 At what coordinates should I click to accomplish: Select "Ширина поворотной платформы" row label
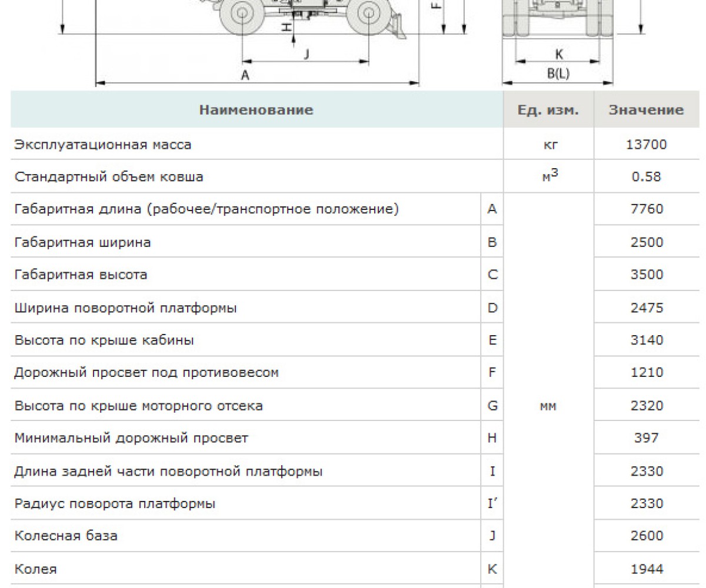125,308
